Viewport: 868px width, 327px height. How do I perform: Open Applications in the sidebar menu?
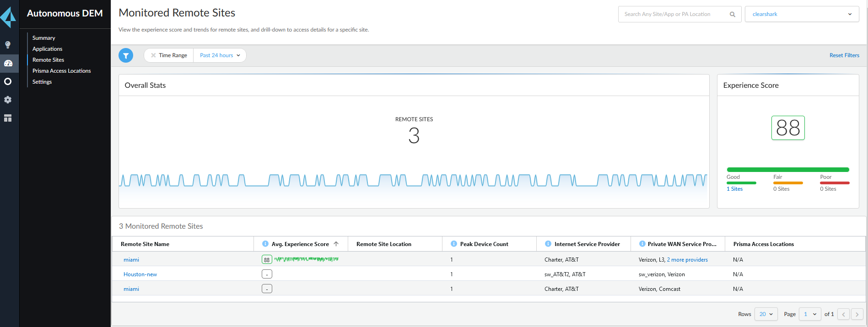point(47,49)
